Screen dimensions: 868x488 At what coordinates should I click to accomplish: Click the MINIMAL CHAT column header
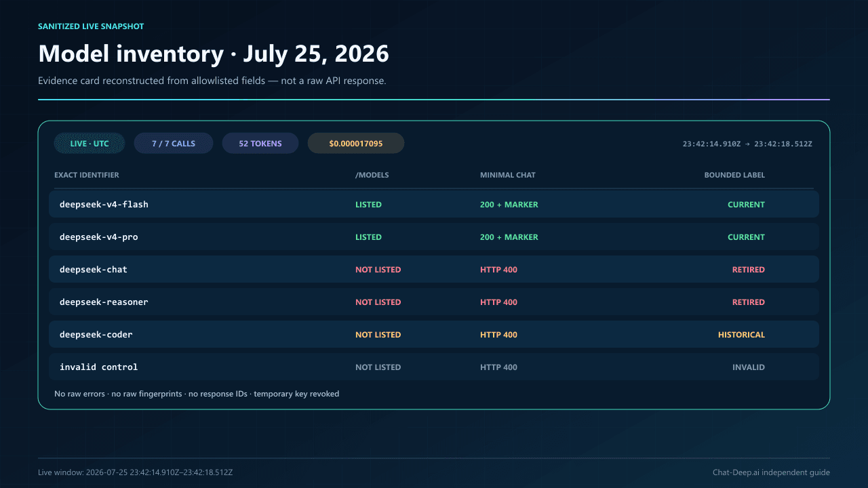508,175
